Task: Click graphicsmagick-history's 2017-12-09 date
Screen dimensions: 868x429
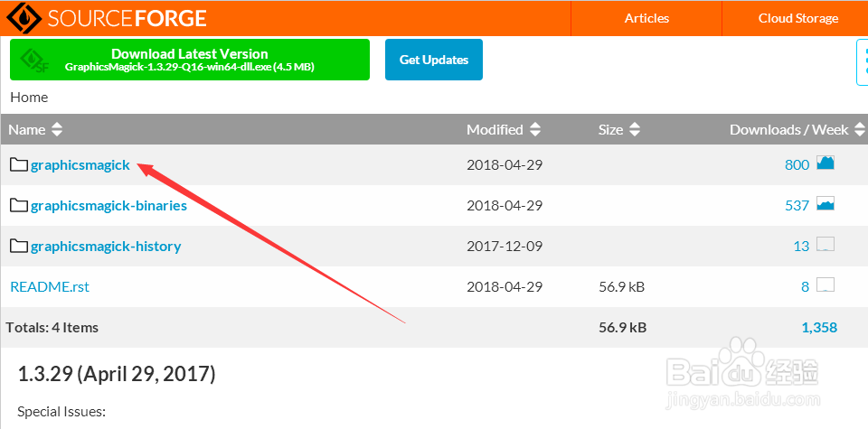Action: (505, 247)
